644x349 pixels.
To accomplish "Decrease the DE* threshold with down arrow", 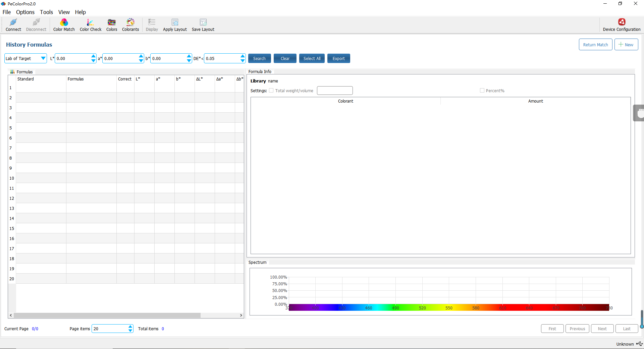I will [x=243, y=61].
